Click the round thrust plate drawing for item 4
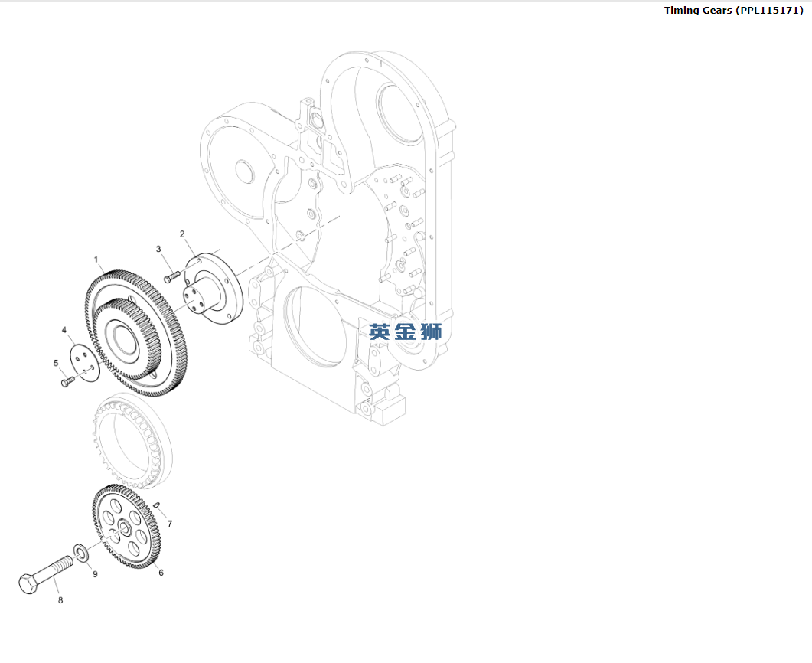The width and height of the screenshot is (812, 663). [x=84, y=363]
